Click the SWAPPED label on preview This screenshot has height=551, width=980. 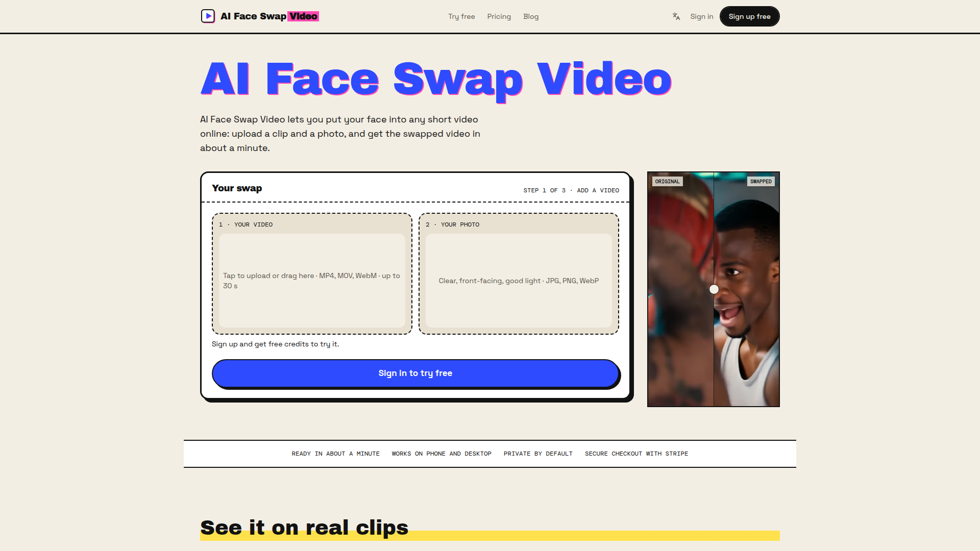coord(761,182)
